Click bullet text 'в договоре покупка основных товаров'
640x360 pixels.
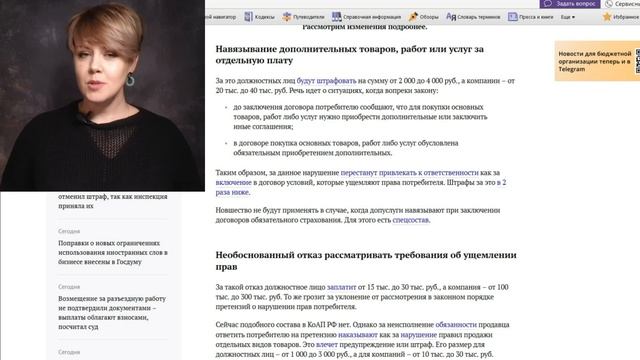(346, 148)
